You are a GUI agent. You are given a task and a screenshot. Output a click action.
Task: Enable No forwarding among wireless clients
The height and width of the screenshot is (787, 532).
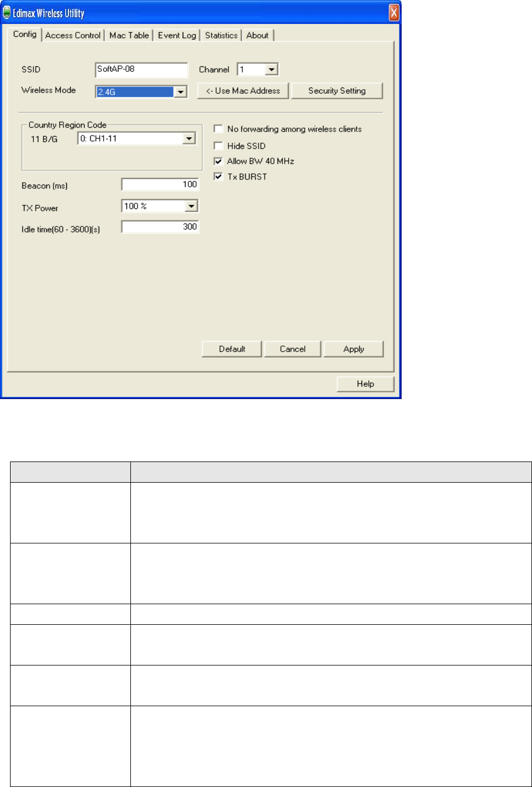[x=218, y=129]
